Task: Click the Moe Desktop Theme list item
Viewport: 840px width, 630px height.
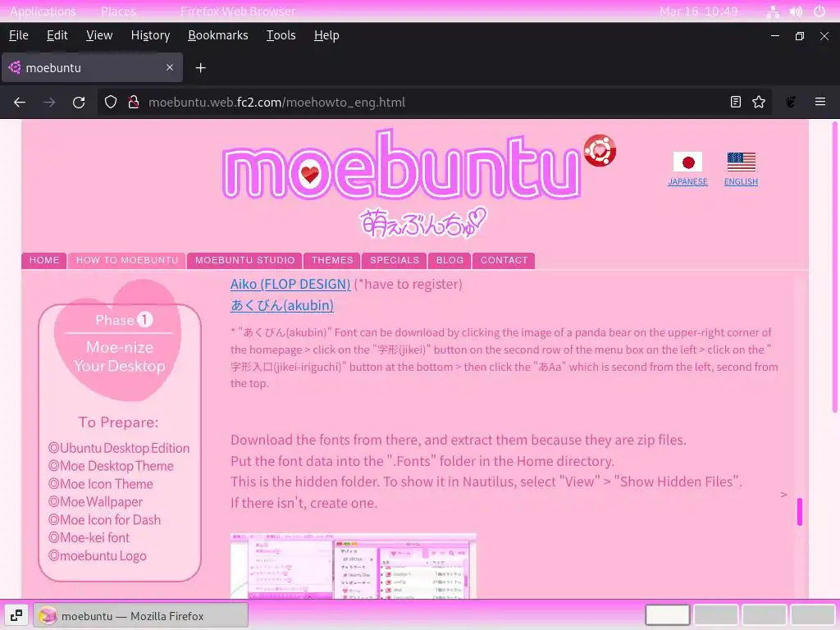Action: click(111, 466)
